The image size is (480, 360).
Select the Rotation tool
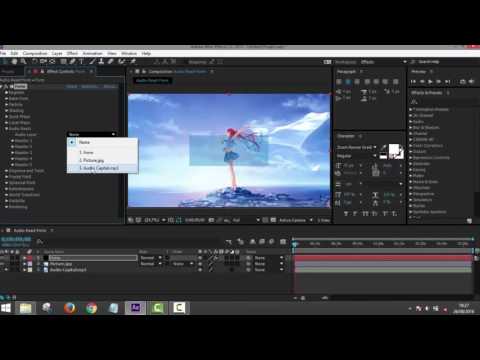point(34,62)
